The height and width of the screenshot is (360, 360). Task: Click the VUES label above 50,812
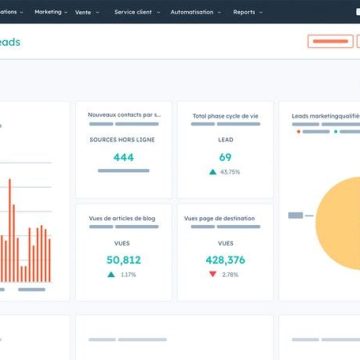pos(122,243)
